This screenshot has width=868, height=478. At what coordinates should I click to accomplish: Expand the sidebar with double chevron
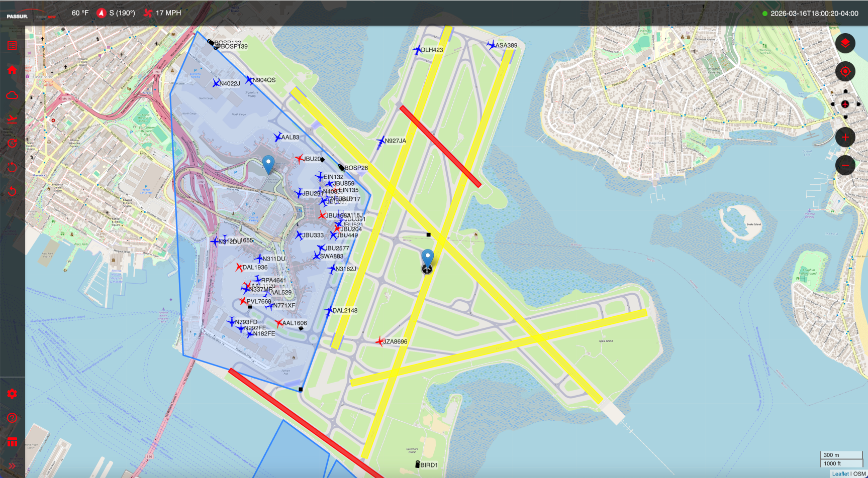point(12,466)
